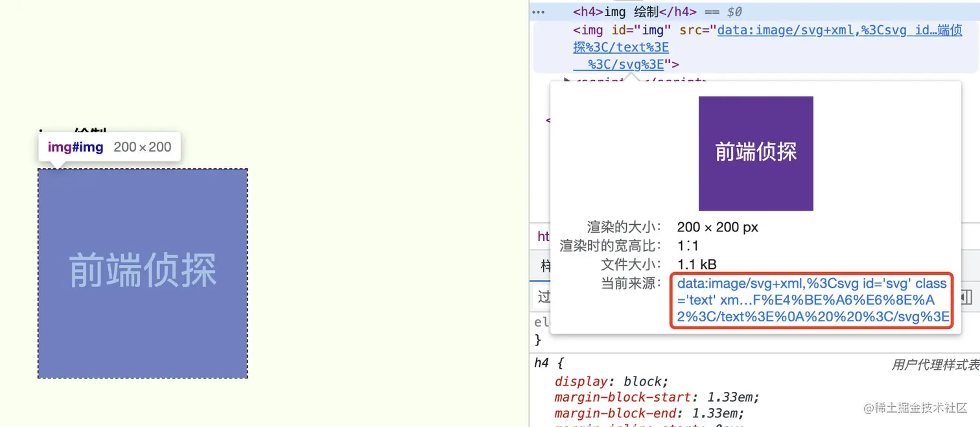This screenshot has height=427, width=980.
Task: Select the img#img element on the page
Action: 142,272
